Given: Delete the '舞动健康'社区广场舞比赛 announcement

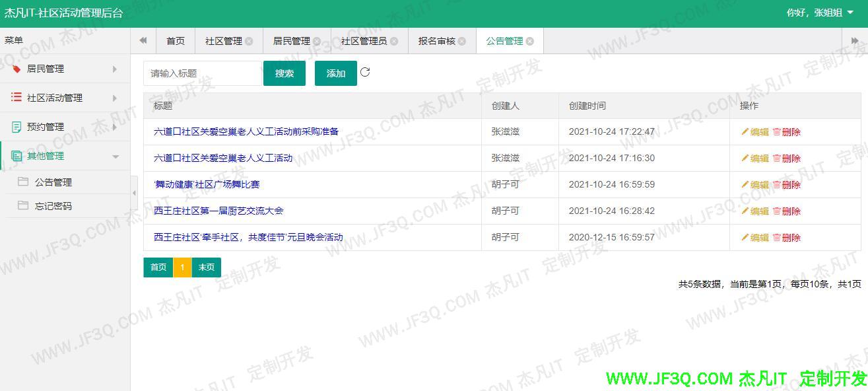Looking at the screenshot, I should pyautogui.click(x=787, y=184).
